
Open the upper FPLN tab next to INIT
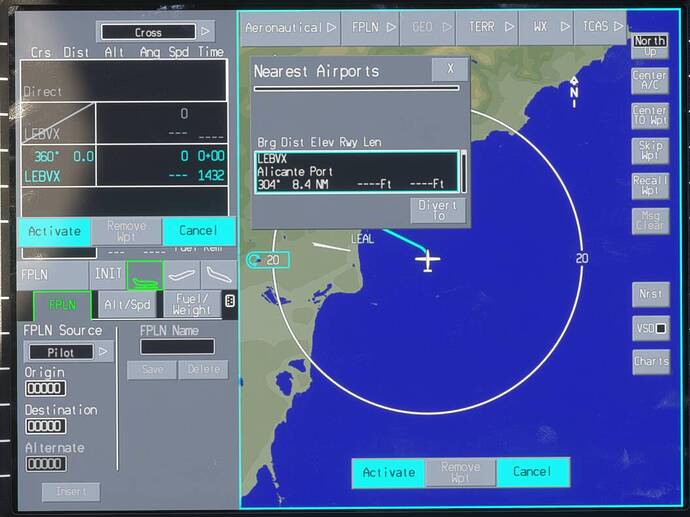point(52,275)
